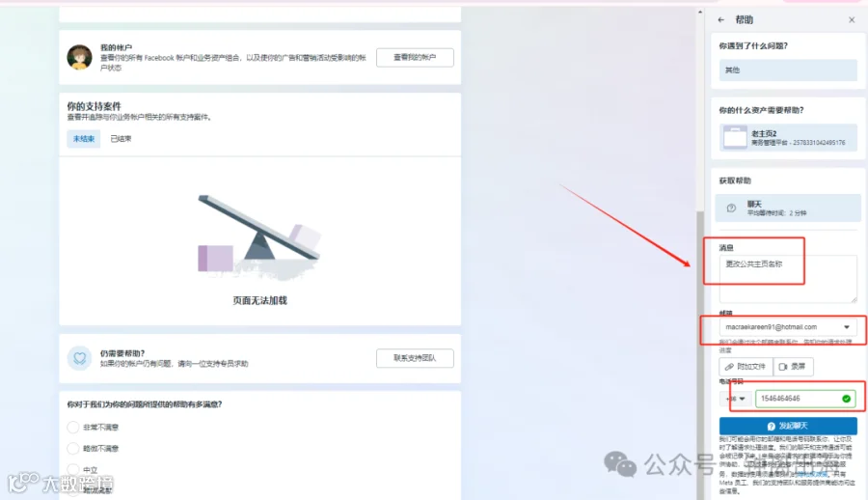868x500 pixels.
Task: Open the 其他 issue type selector
Action: 788,70
